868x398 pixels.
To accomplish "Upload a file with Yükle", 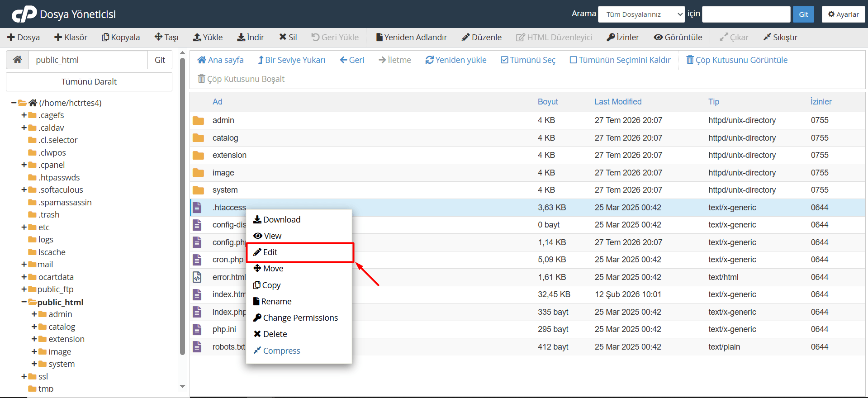I will click(x=208, y=37).
